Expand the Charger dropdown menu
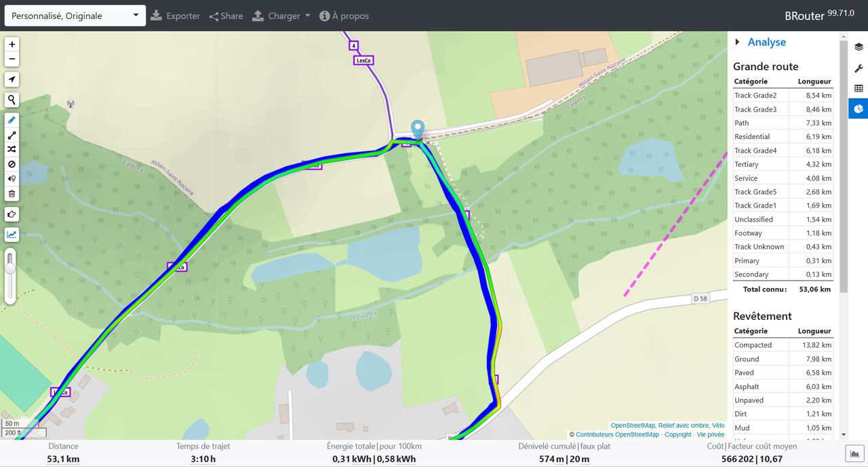868x467 pixels. (x=281, y=16)
